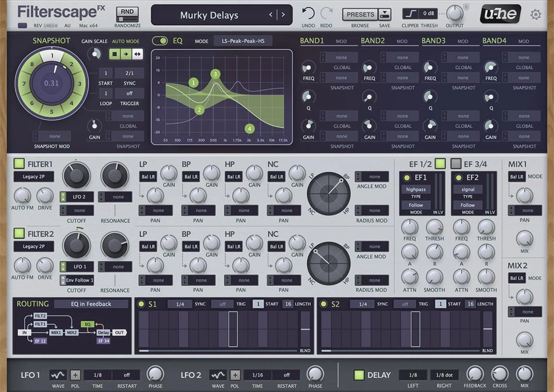Click the Murky Delays preset name

click(x=209, y=15)
